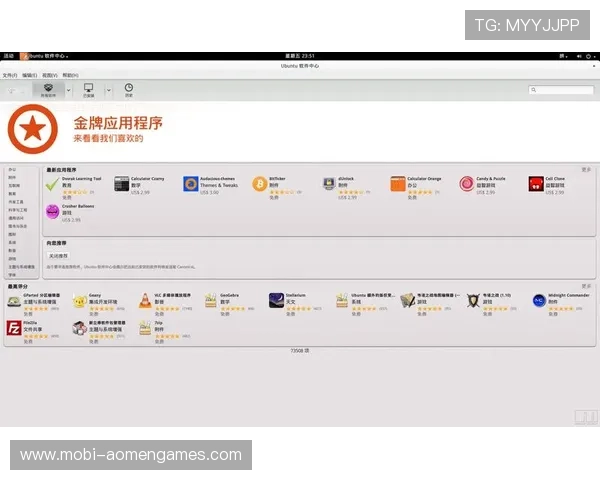600x480 pixels.
Task: Click the Calculator Orange app icon
Action: pos(398,184)
